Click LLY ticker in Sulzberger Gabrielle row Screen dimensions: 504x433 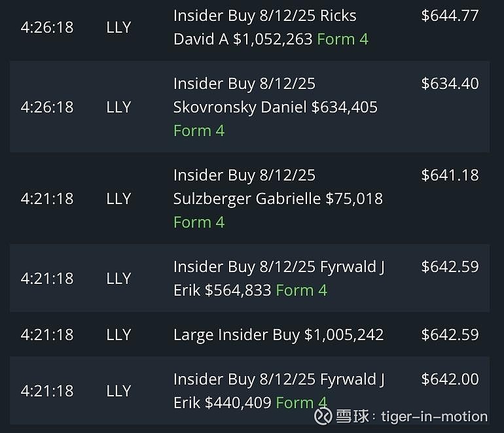[x=118, y=198]
